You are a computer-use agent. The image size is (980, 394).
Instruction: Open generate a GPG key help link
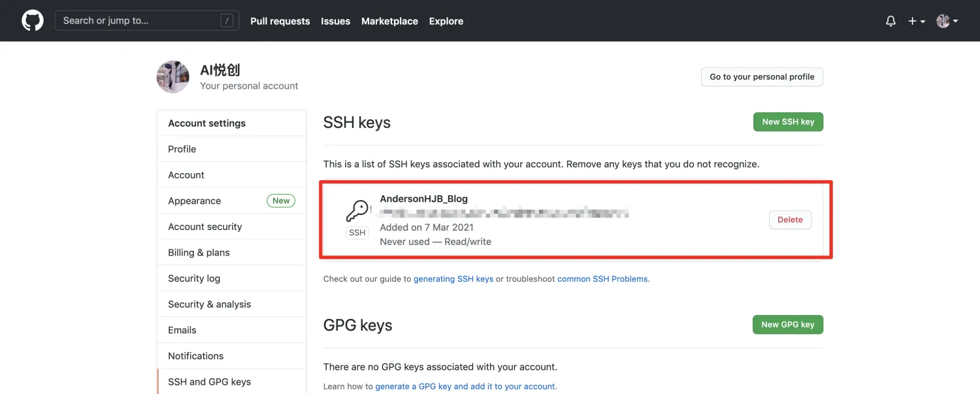(465, 386)
